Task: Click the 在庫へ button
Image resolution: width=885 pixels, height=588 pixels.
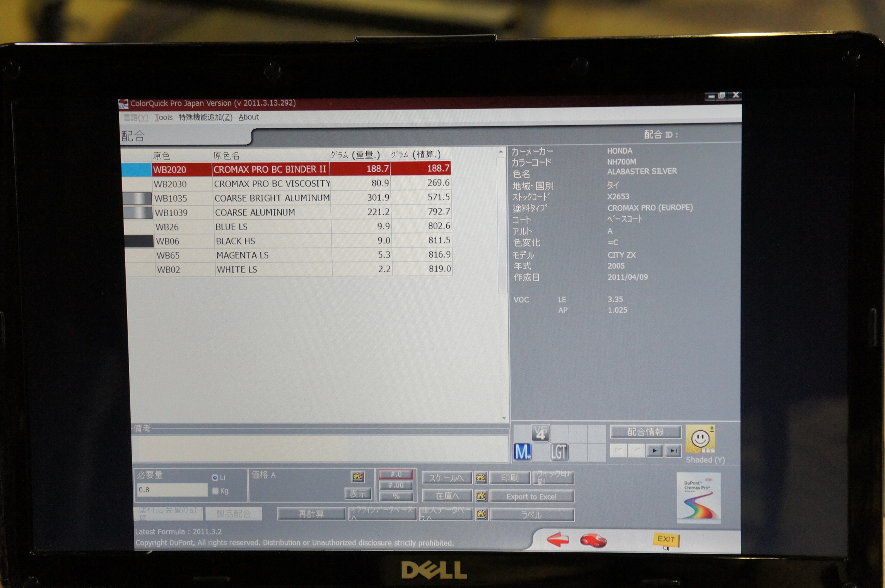Action: coord(447,496)
